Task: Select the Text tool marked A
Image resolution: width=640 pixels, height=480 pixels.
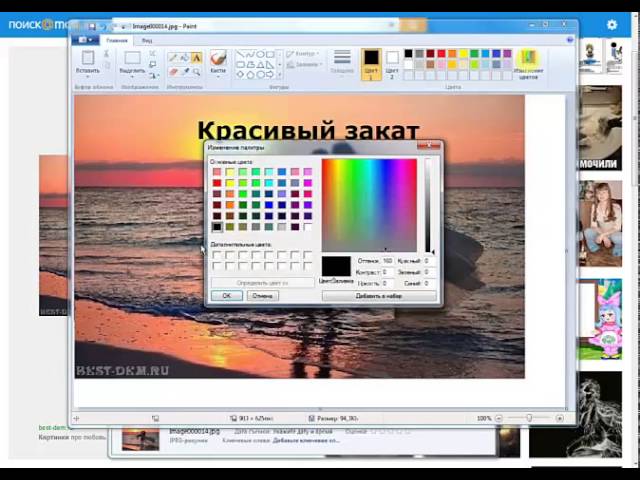Action: [196, 58]
